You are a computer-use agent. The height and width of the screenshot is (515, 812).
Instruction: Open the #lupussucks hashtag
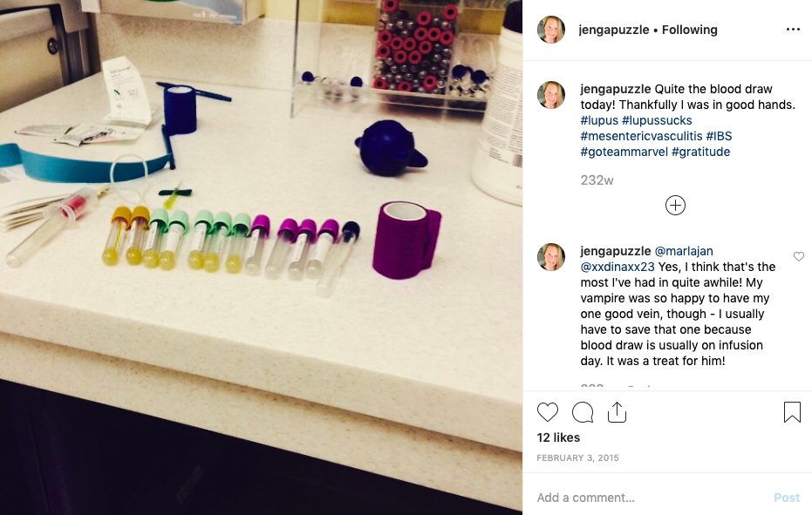pos(657,120)
